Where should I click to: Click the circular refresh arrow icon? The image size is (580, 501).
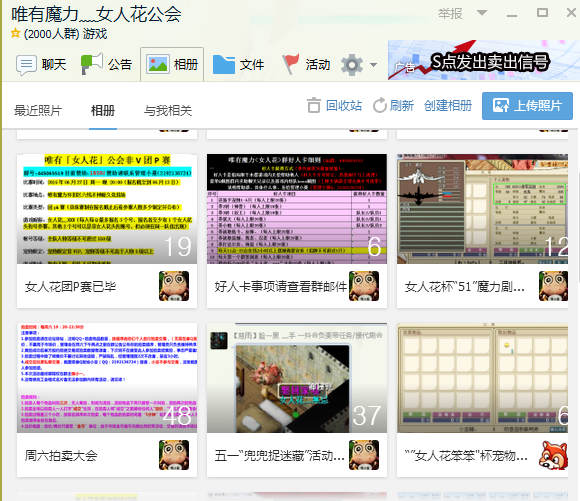point(380,105)
